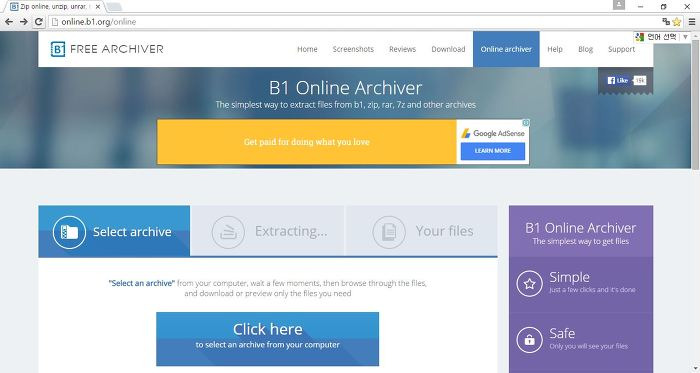Click the scrollbar down arrow

pyautogui.click(x=695, y=369)
